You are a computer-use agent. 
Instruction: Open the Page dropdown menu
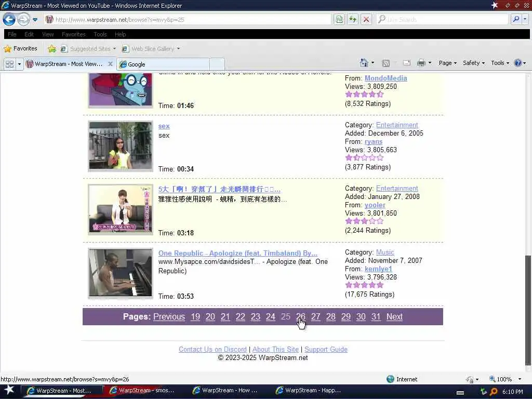click(x=447, y=63)
